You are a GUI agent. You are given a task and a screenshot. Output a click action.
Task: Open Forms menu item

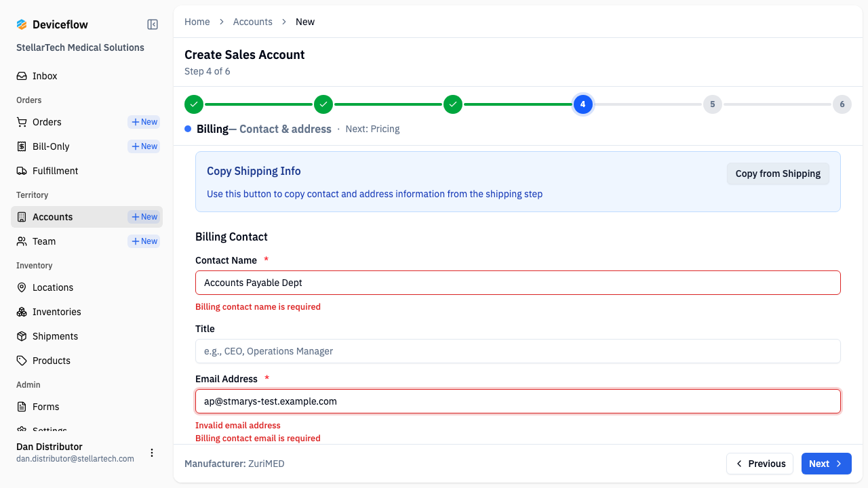pos(87,407)
